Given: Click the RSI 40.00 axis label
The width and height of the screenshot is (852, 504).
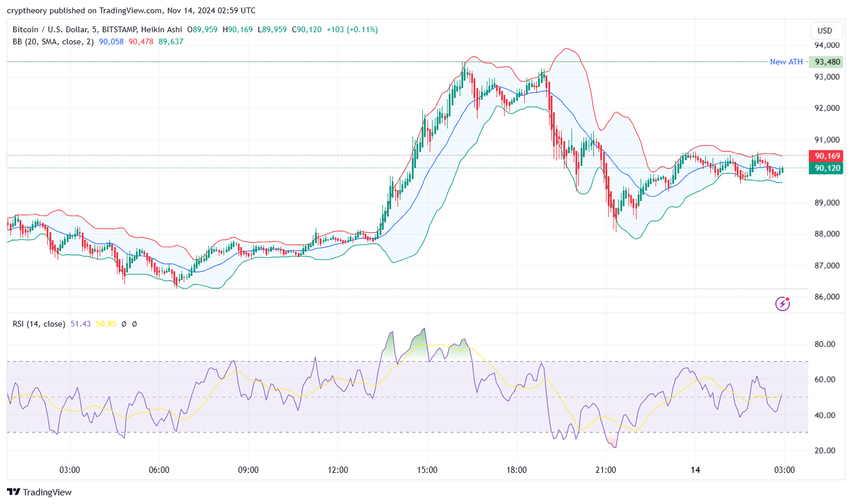Looking at the screenshot, I should coord(825,415).
